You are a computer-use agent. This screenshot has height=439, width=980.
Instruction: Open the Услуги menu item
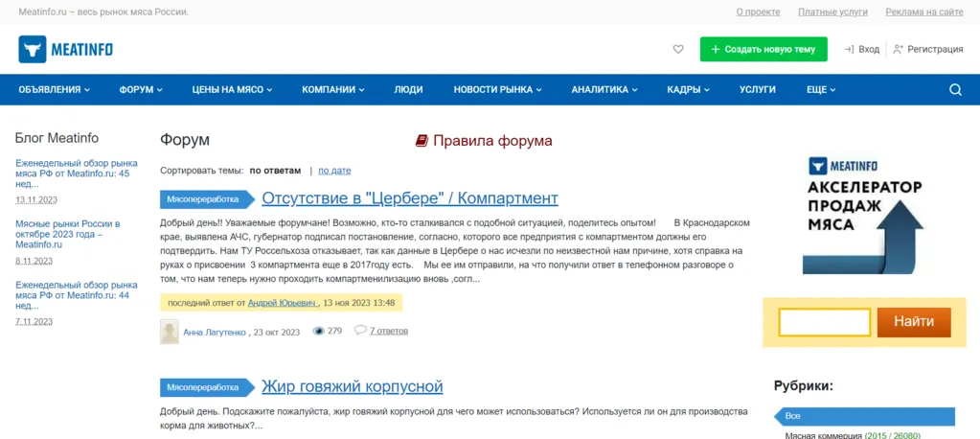tap(757, 90)
